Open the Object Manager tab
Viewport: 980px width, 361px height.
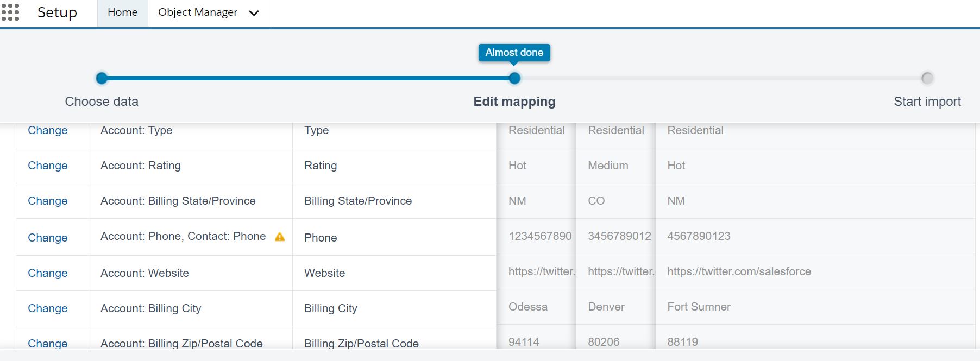coord(197,12)
